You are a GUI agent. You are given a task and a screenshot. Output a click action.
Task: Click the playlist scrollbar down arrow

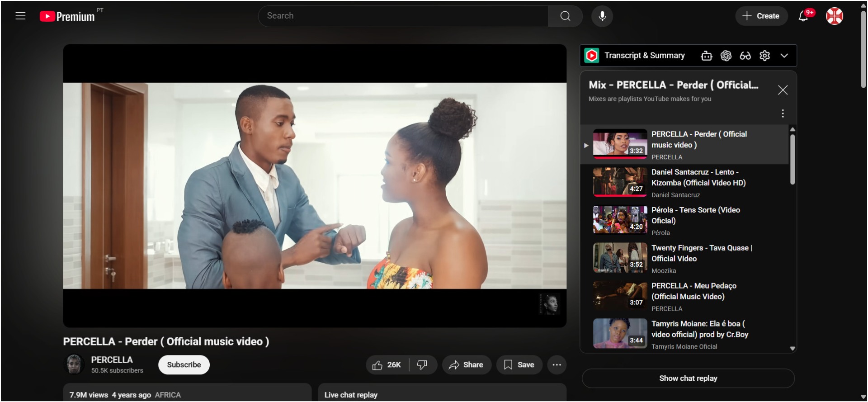pos(792,349)
